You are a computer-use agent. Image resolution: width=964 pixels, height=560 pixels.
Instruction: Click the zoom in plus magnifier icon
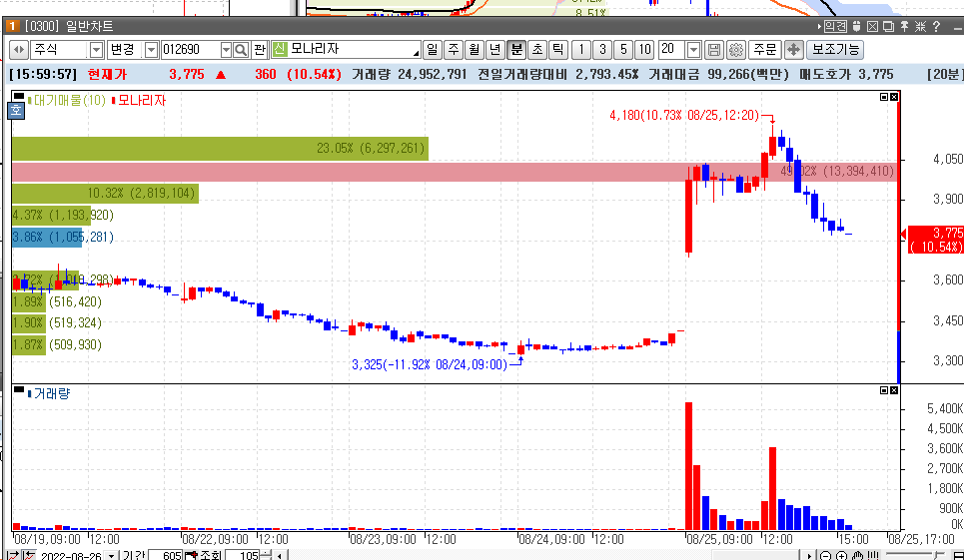click(842, 556)
